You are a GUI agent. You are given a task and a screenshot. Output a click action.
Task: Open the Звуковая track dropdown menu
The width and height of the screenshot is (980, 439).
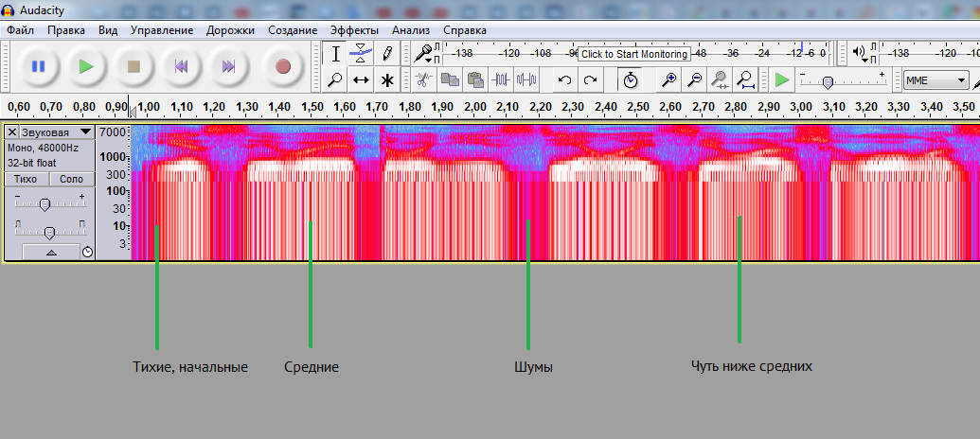56,132
